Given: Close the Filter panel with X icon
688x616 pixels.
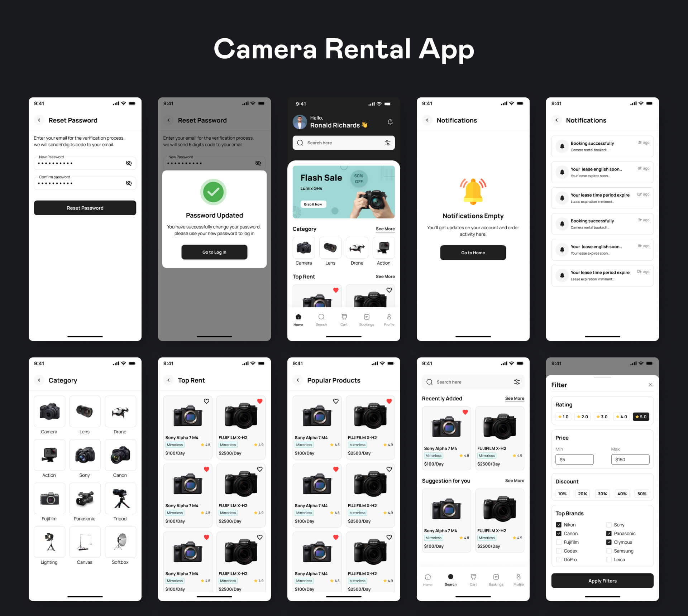Looking at the screenshot, I should 650,385.
